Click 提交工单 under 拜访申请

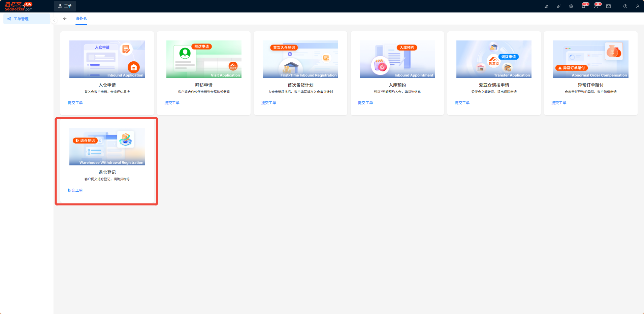click(172, 103)
